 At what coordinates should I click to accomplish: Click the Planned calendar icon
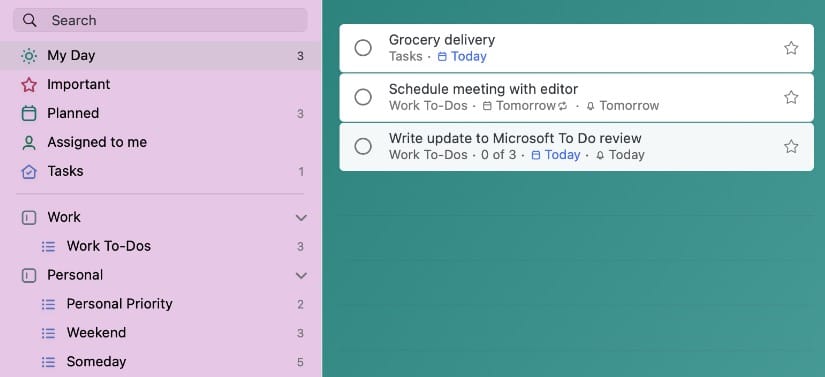tap(29, 114)
